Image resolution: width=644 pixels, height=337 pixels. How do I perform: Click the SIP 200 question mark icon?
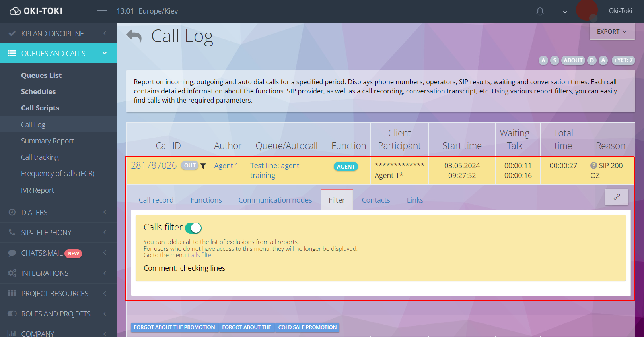[x=593, y=165]
